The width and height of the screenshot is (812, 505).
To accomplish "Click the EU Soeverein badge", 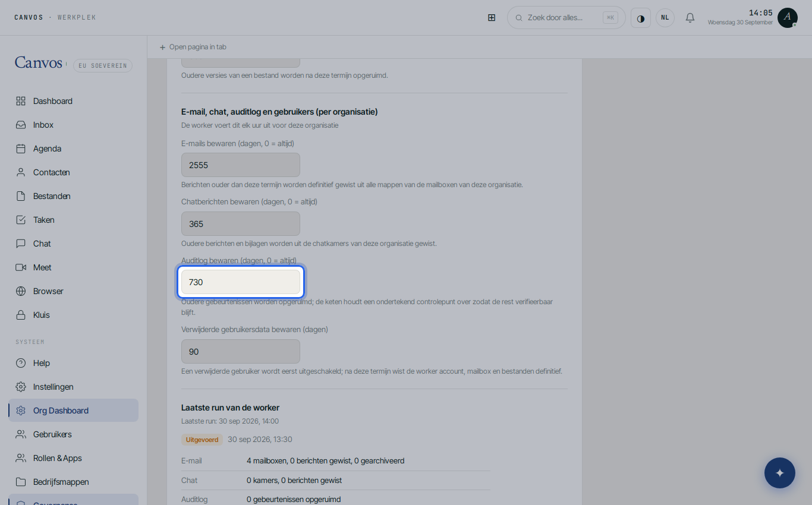I will [103, 65].
